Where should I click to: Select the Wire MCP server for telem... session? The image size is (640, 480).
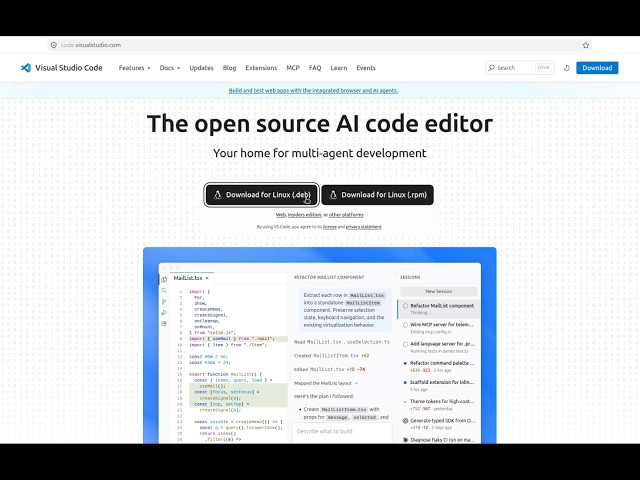tap(438, 328)
